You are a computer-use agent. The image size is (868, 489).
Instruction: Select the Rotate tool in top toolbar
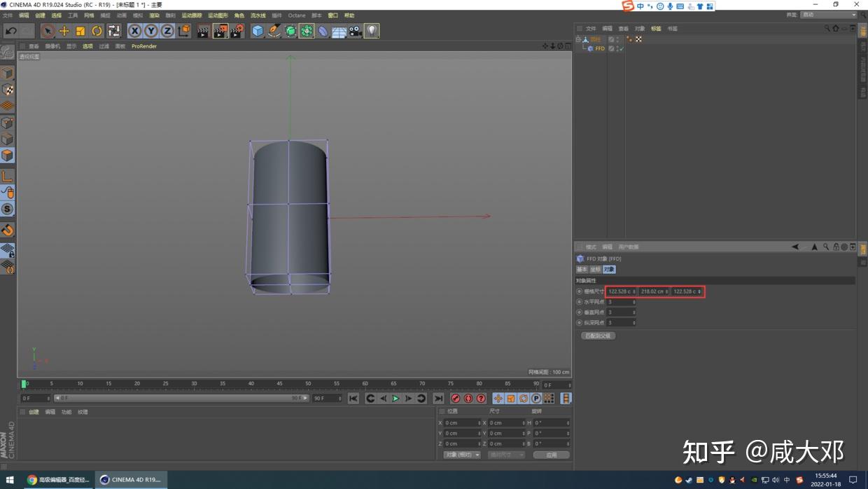[97, 31]
